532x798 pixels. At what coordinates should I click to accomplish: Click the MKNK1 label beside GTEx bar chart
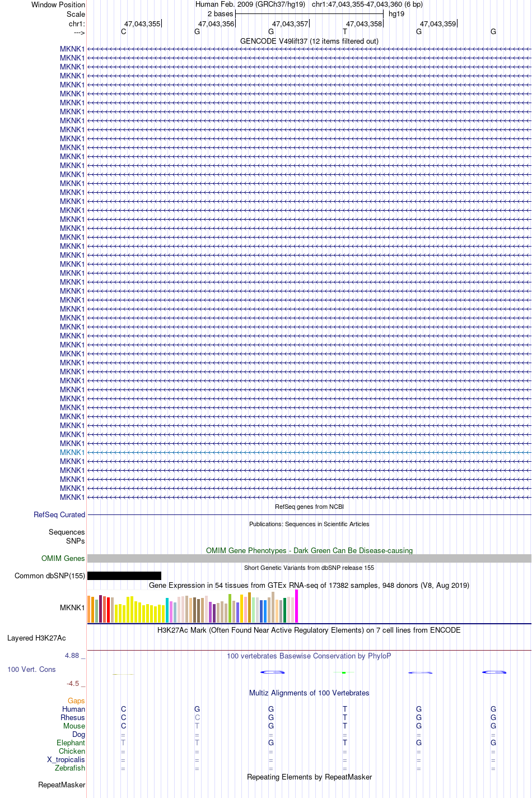[72, 607]
